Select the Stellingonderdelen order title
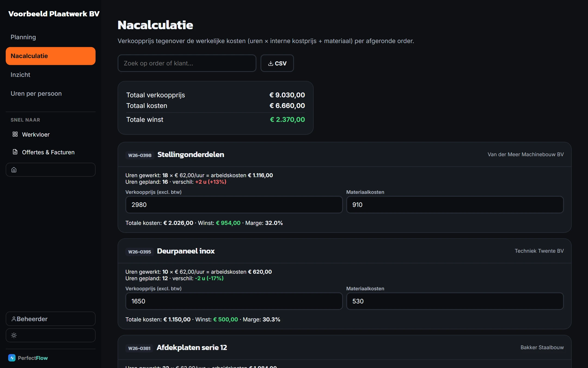 coord(191,155)
